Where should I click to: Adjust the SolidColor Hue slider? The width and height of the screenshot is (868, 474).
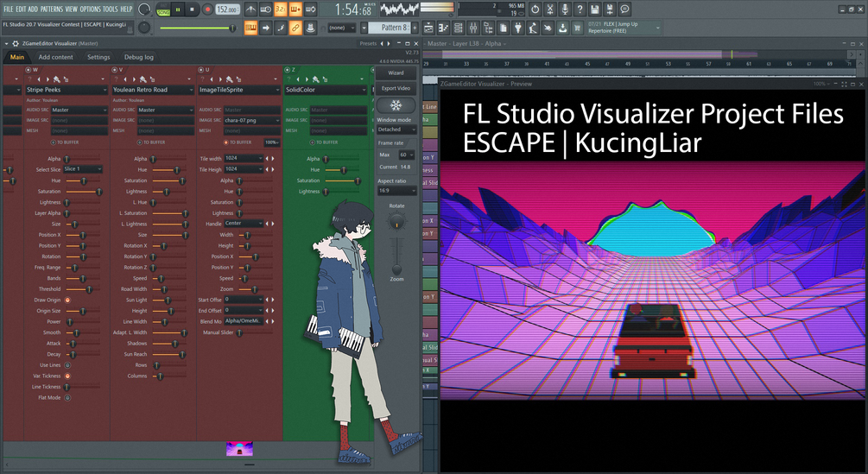click(x=342, y=170)
